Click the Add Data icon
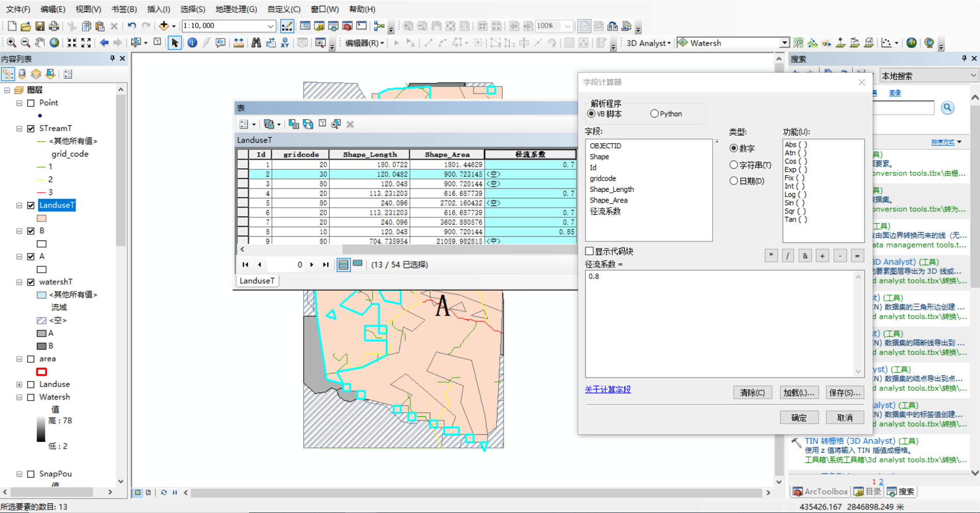 (x=164, y=26)
